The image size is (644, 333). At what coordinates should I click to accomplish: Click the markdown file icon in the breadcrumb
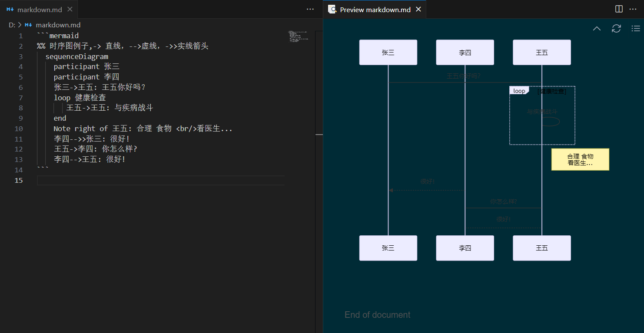pyautogui.click(x=29, y=25)
